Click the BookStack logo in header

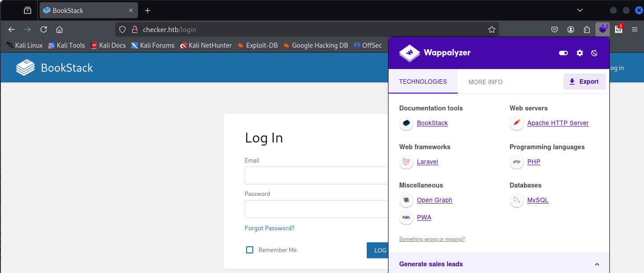(55, 68)
